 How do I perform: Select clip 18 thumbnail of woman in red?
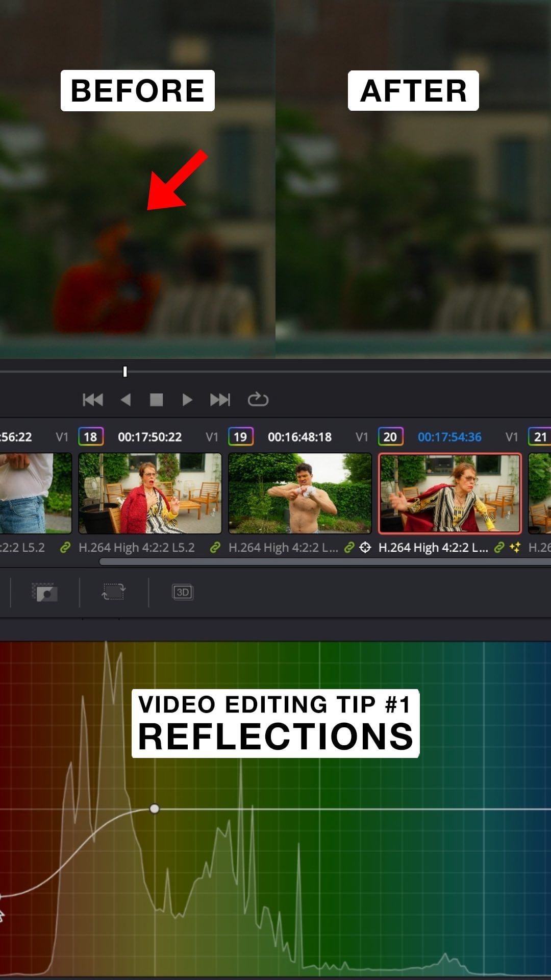(x=150, y=493)
